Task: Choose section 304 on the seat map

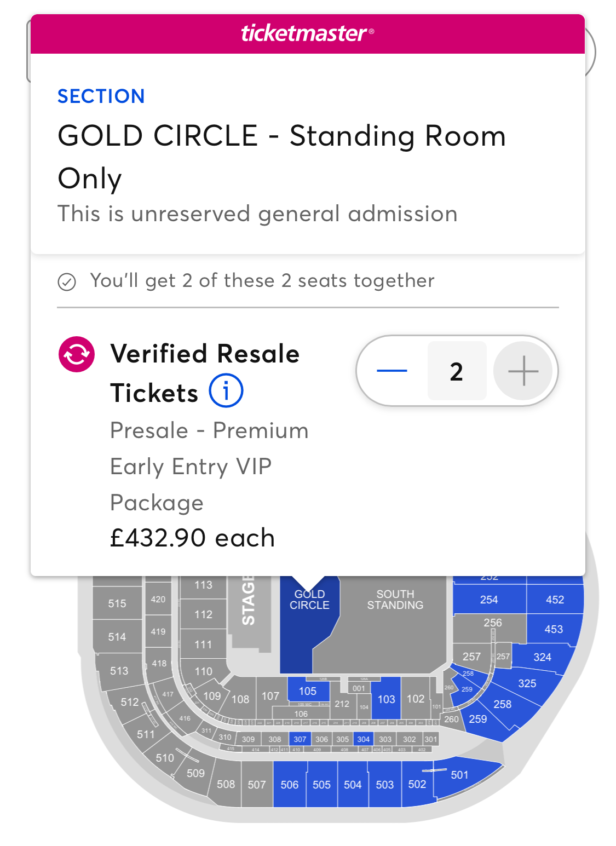Action: [364, 739]
